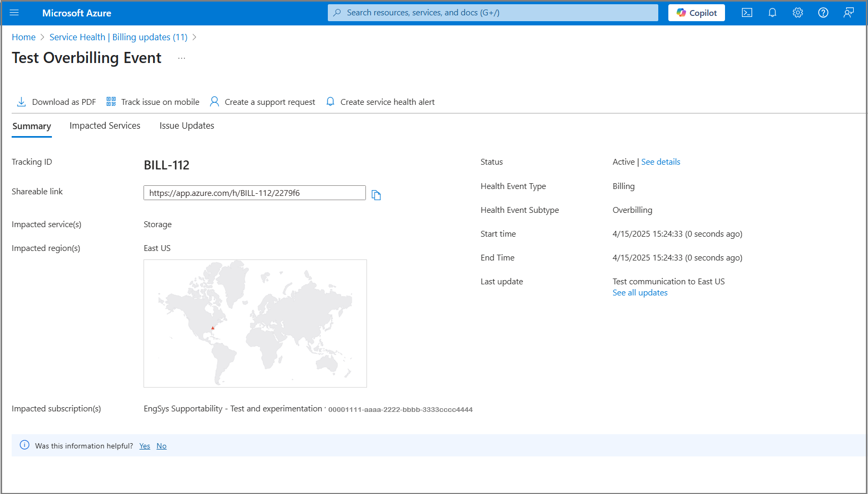This screenshot has height=494, width=868.
Task: Open the Help question mark icon
Action: pyautogui.click(x=823, y=13)
